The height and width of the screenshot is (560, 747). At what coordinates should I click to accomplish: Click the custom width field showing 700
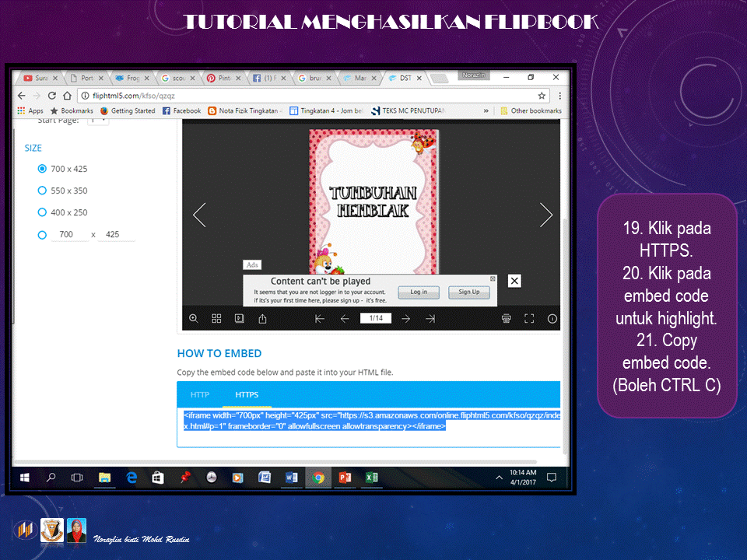(69, 235)
